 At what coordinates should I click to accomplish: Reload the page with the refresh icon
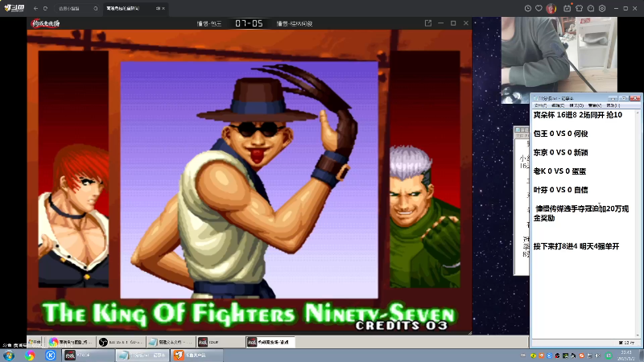point(45,8)
